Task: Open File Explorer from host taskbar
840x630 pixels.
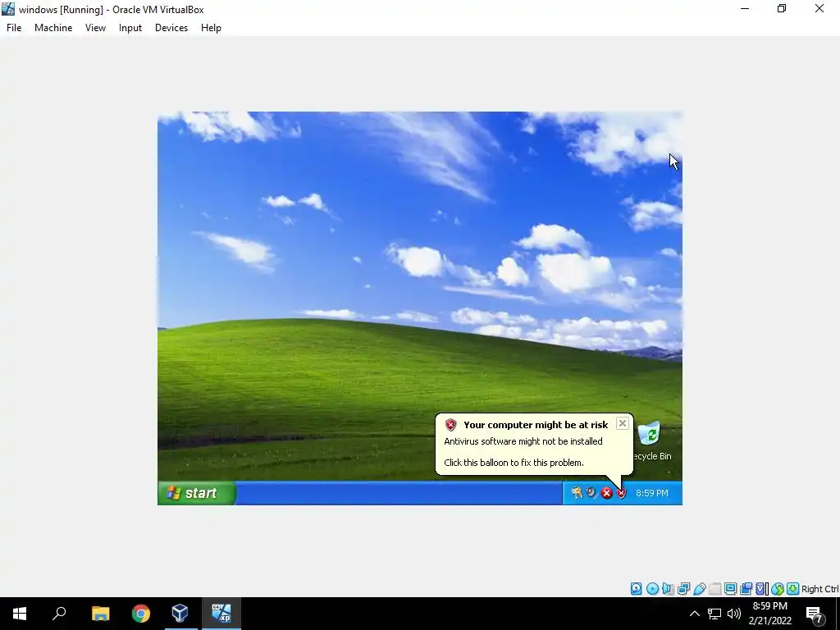Action: click(100, 614)
